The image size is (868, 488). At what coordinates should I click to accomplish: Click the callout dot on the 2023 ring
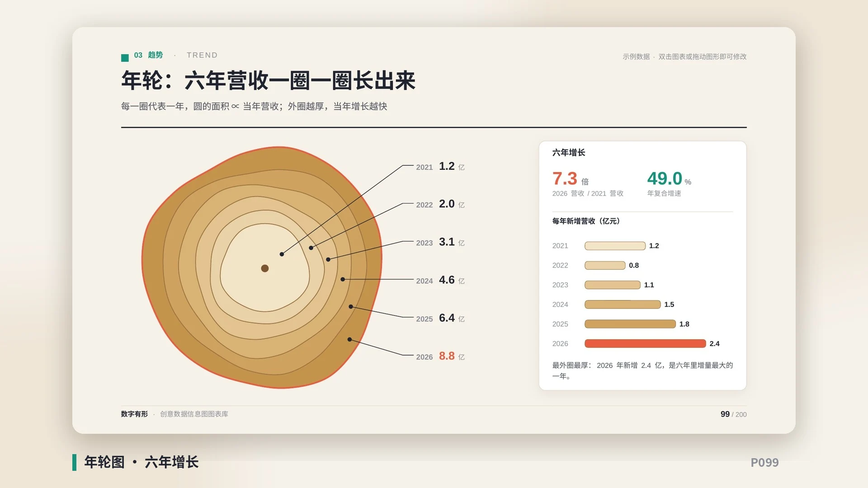(328, 259)
